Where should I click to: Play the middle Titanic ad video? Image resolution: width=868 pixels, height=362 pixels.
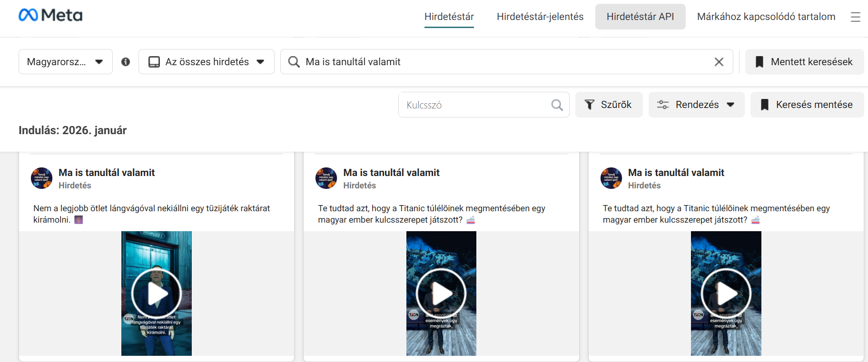click(x=441, y=294)
